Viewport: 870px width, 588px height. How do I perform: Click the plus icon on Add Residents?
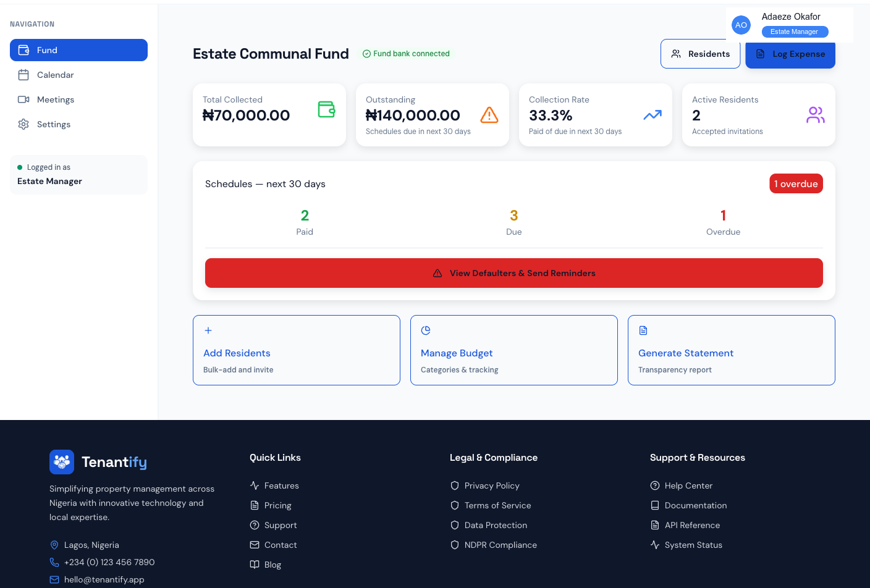[x=208, y=330]
